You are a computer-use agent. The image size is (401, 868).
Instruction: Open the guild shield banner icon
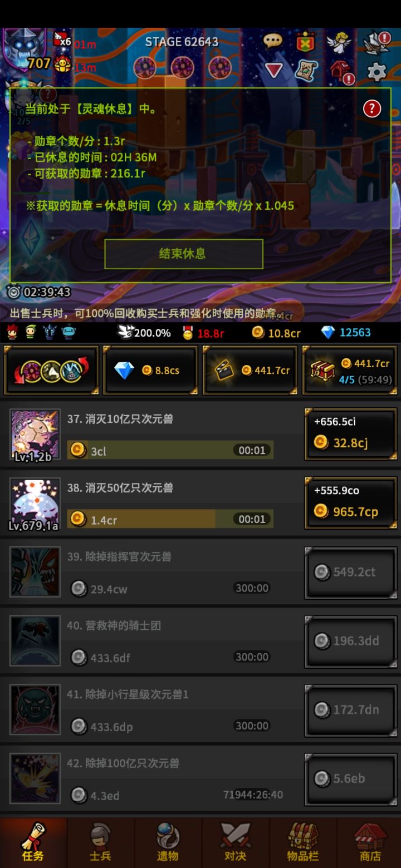point(305,42)
